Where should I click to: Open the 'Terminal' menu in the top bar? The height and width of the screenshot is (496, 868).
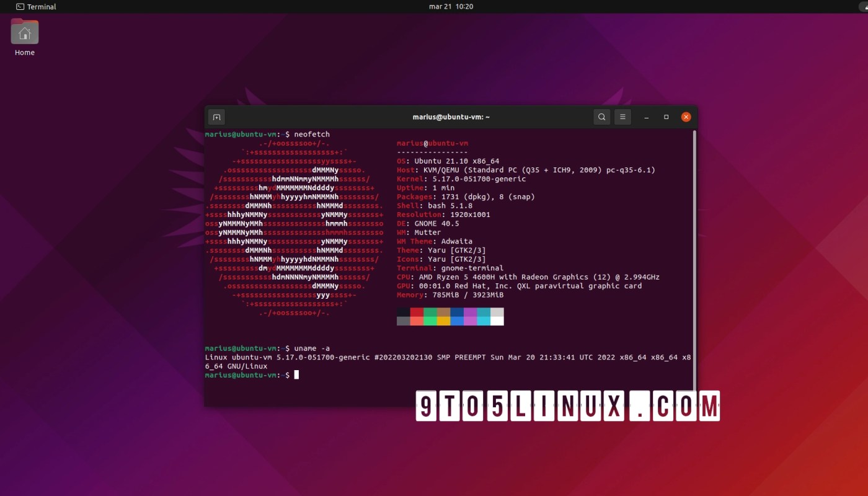(35, 6)
